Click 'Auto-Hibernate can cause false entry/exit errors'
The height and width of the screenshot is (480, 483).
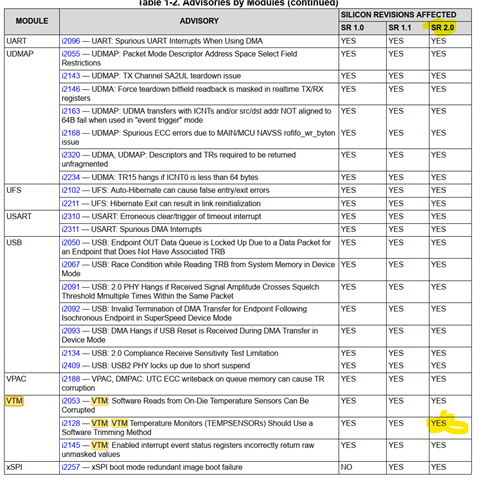coord(190,190)
